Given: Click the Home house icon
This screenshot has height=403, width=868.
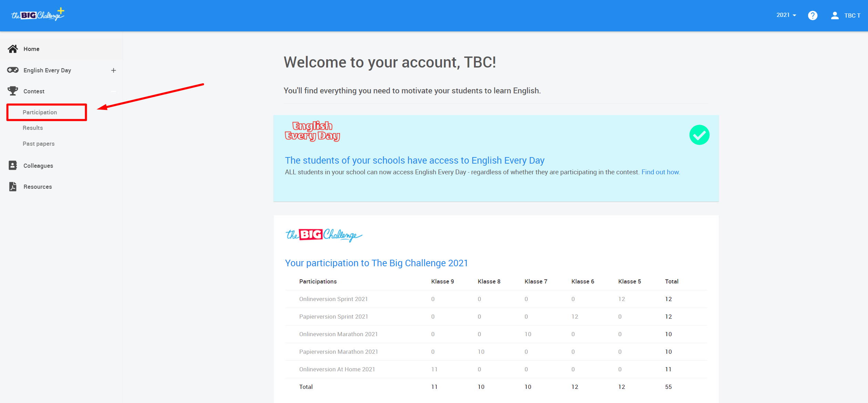Looking at the screenshot, I should click(13, 49).
